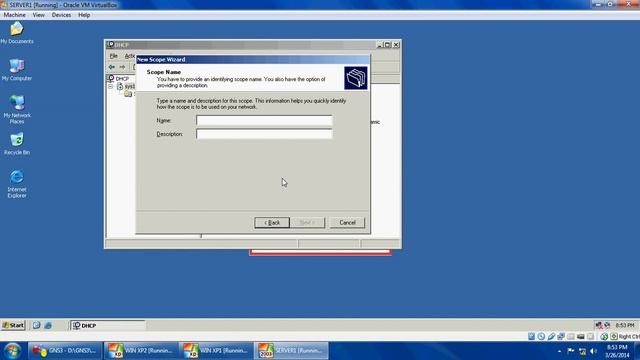Viewport: 640px width, 360px height.
Task: Click the host network tray icon
Action: coord(582,351)
